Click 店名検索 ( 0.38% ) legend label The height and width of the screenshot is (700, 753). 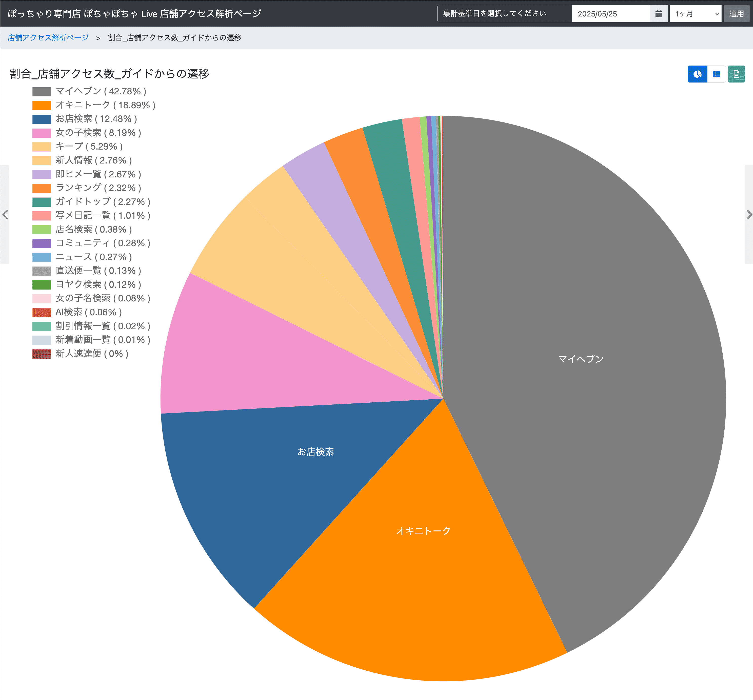pos(94,230)
